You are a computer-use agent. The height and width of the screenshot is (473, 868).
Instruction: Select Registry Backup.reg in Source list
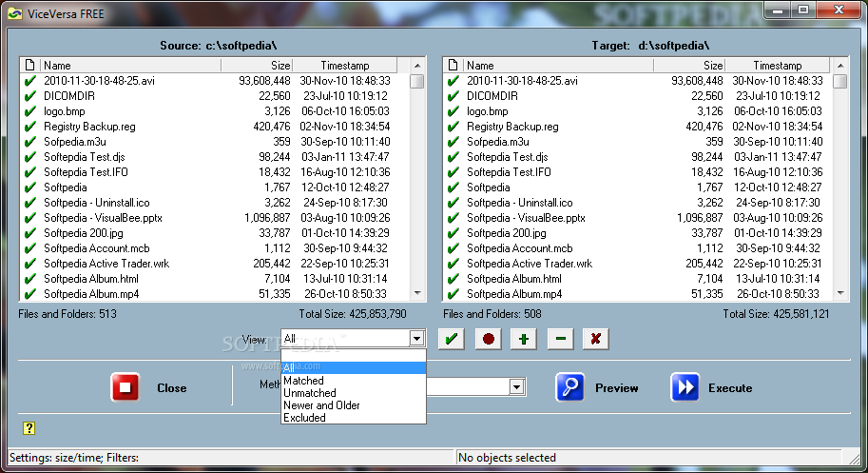pyautogui.click(x=89, y=127)
